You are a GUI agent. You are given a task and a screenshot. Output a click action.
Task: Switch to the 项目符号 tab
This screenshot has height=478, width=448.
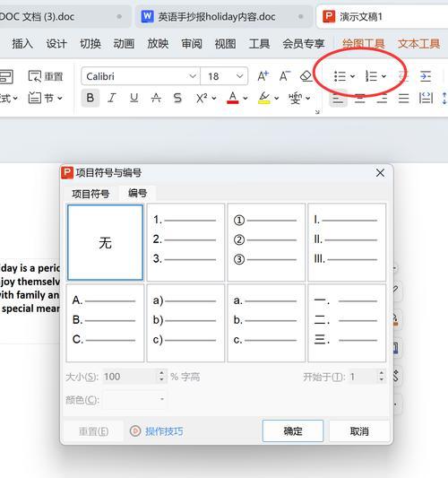(x=90, y=194)
